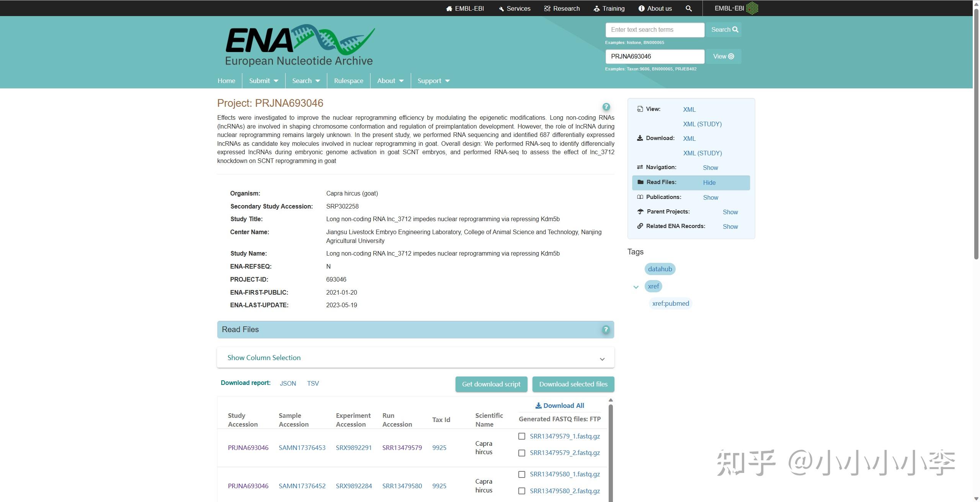The image size is (980, 502).
Task: Download the TSV report link
Action: (313, 383)
